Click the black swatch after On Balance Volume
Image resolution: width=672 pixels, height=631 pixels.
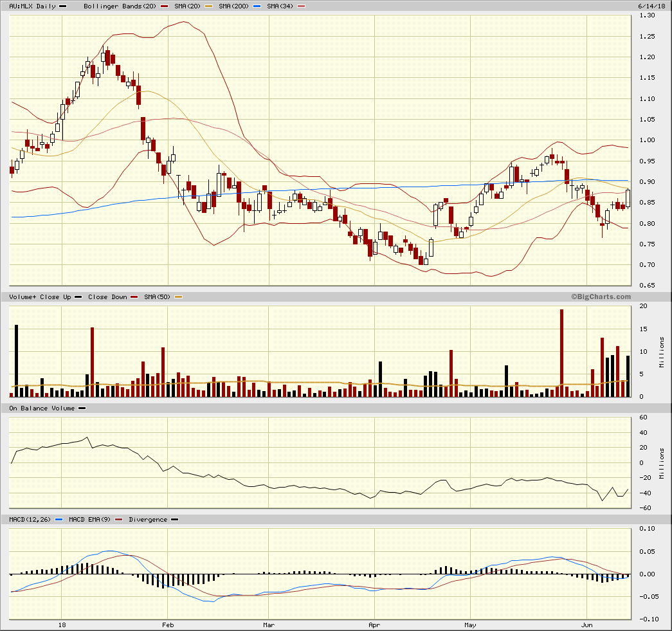(x=82, y=408)
